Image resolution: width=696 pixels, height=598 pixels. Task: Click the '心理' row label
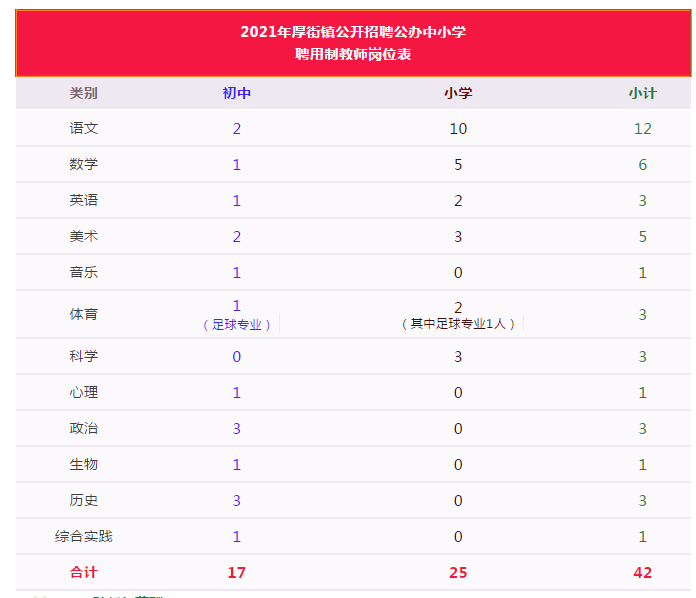[x=83, y=392]
